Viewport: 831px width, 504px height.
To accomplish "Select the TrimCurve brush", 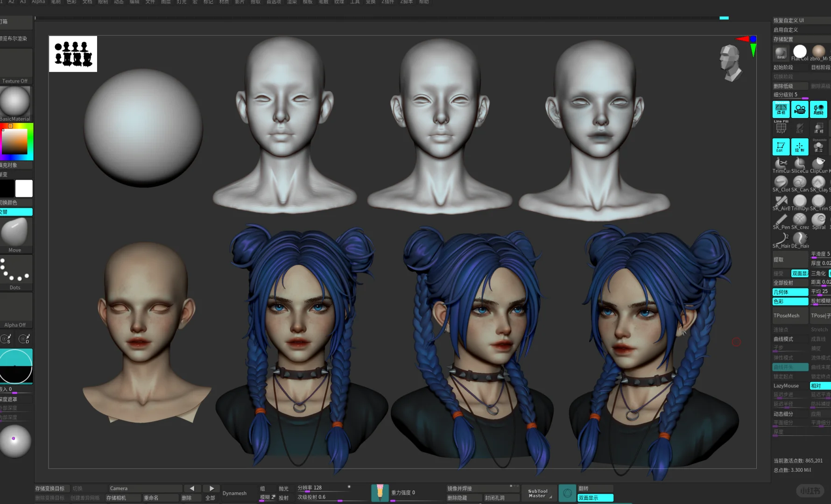I will click(781, 165).
